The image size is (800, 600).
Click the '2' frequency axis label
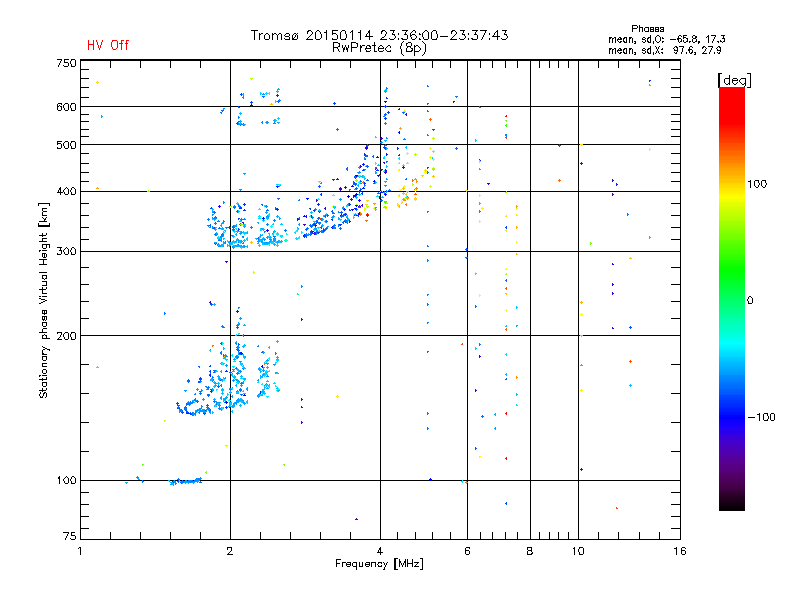pos(230,551)
